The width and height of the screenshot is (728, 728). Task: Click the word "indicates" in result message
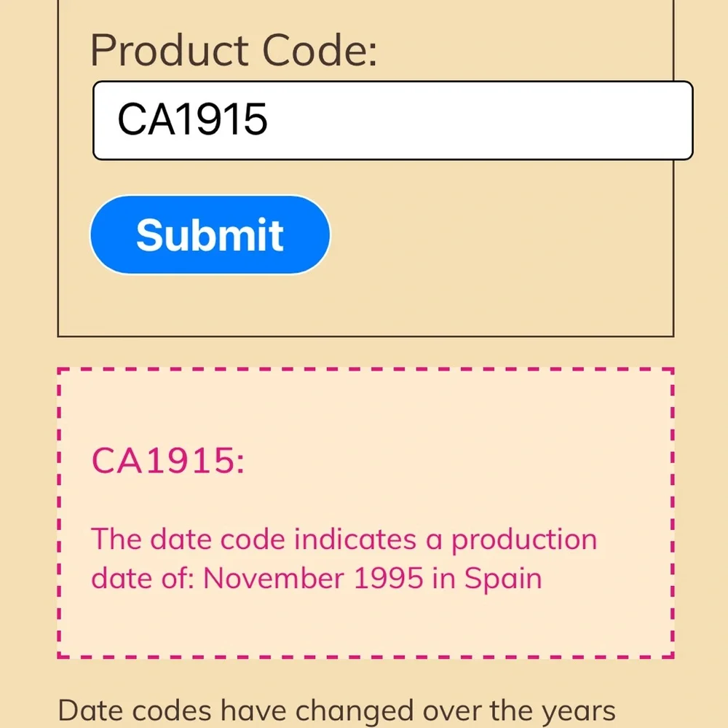(x=355, y=539)
